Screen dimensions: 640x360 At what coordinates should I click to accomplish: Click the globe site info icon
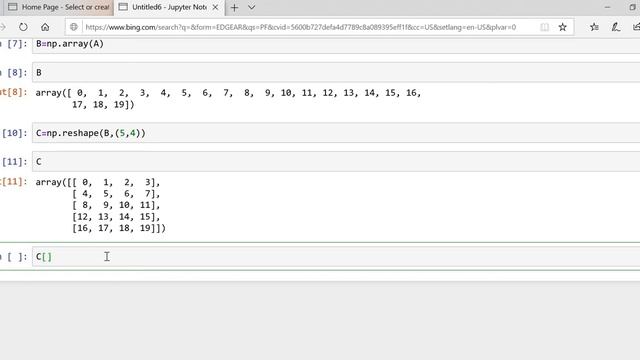pyautogui.click(x=73, y=27)
